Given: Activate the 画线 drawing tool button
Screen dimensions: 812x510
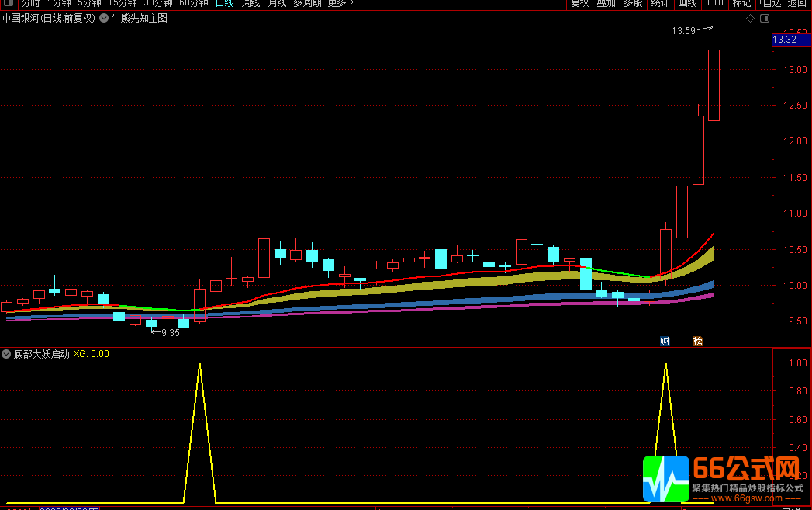Looking at the screenshot, I should tap(688, 3).
